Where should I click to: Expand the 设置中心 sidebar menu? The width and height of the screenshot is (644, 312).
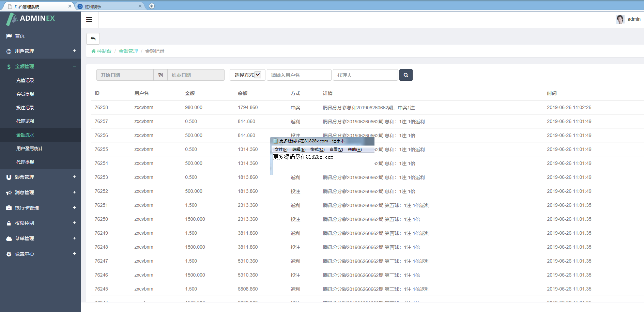click(x=74, y=254)
